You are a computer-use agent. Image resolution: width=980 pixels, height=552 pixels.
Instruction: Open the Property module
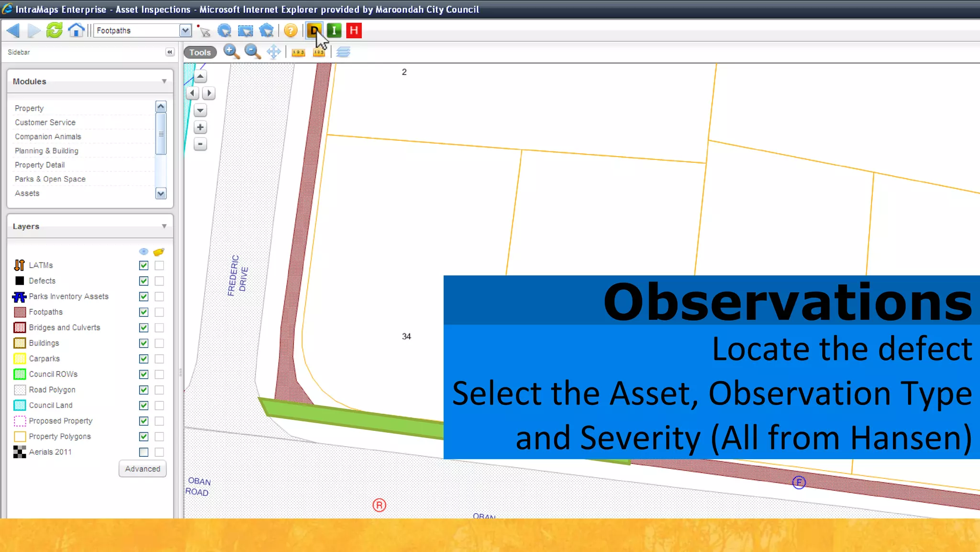[29, 108]
